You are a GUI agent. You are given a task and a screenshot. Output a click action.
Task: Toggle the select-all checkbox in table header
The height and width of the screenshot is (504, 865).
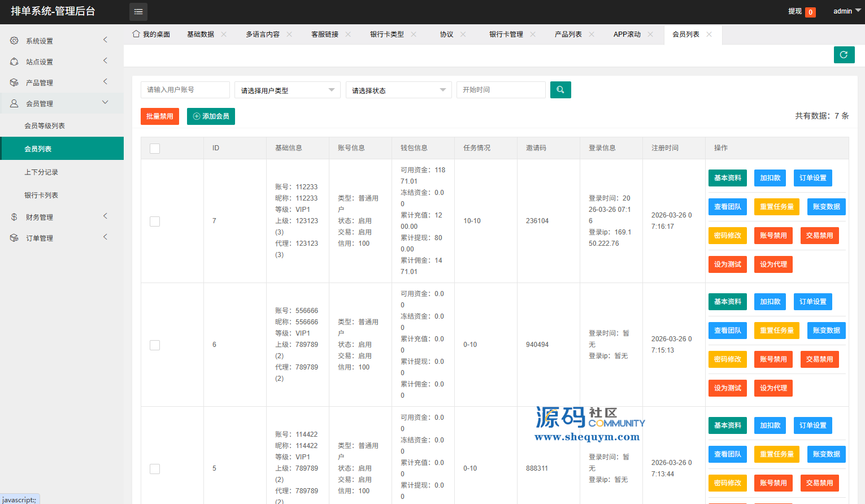155,149
